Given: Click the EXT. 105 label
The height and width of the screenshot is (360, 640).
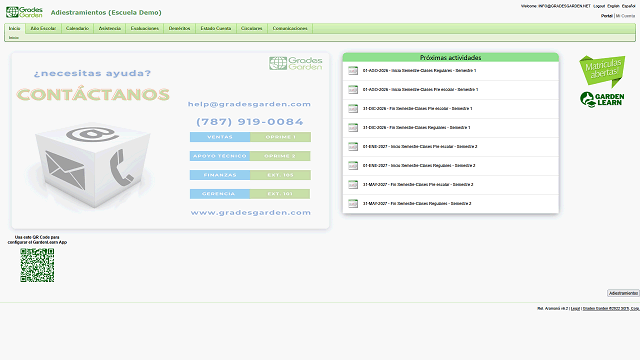Looking at the screenshot, I should (x=280, y=175).
